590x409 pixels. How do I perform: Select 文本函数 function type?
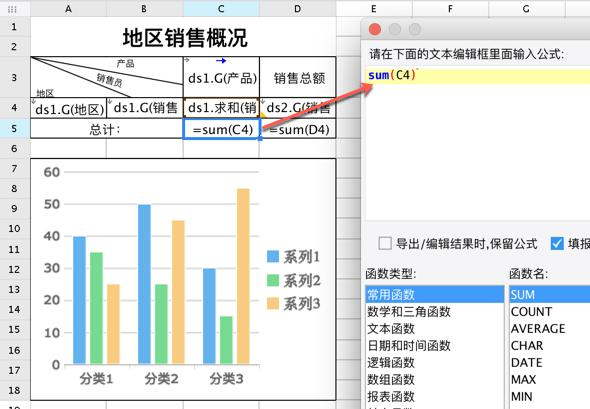coord(435,328)
